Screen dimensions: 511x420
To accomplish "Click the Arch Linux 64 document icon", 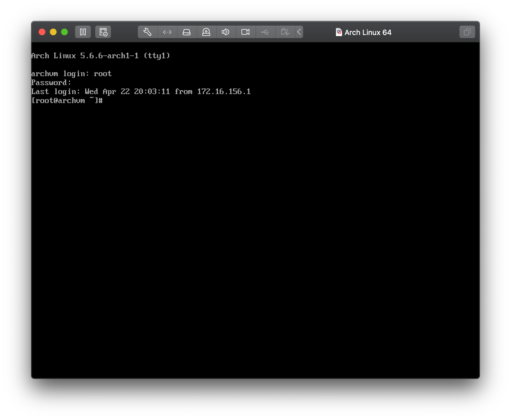I will pos(339,32).
